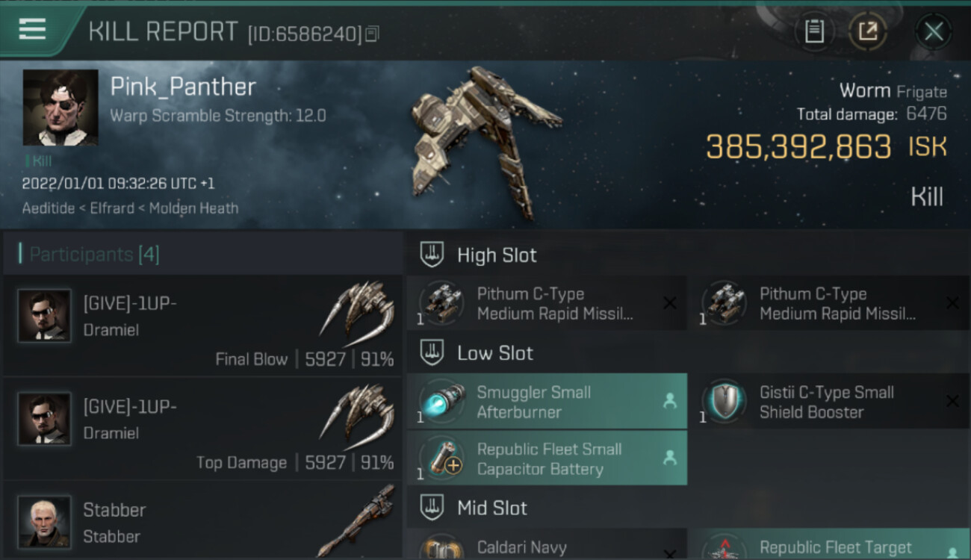Open the Stabber pilot portrait

(44, 521)
